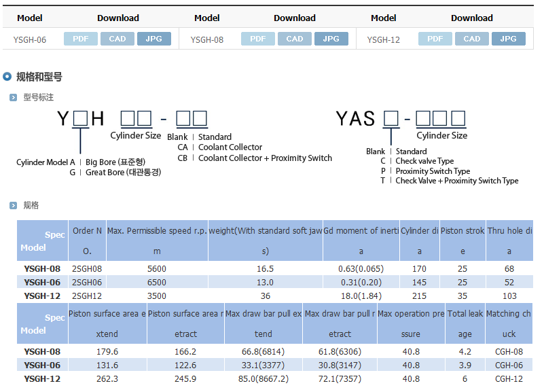544x392 pixels.
Task: Select the 2SGH06 order number cell
Action: pyautogui.click(x=87, y=282)
